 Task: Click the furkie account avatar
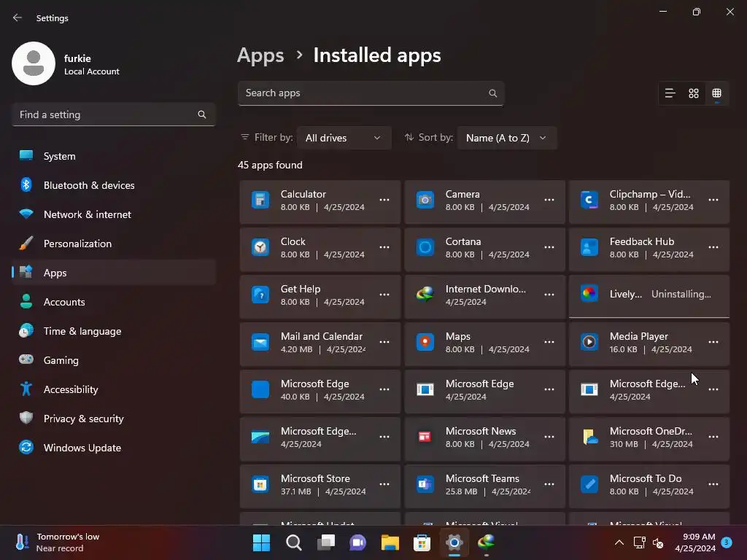[x=34, y=64]
